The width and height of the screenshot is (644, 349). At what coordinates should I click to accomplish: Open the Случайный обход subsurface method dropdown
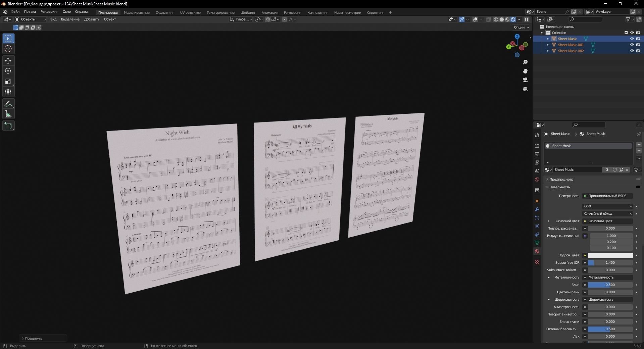[607, 214]
